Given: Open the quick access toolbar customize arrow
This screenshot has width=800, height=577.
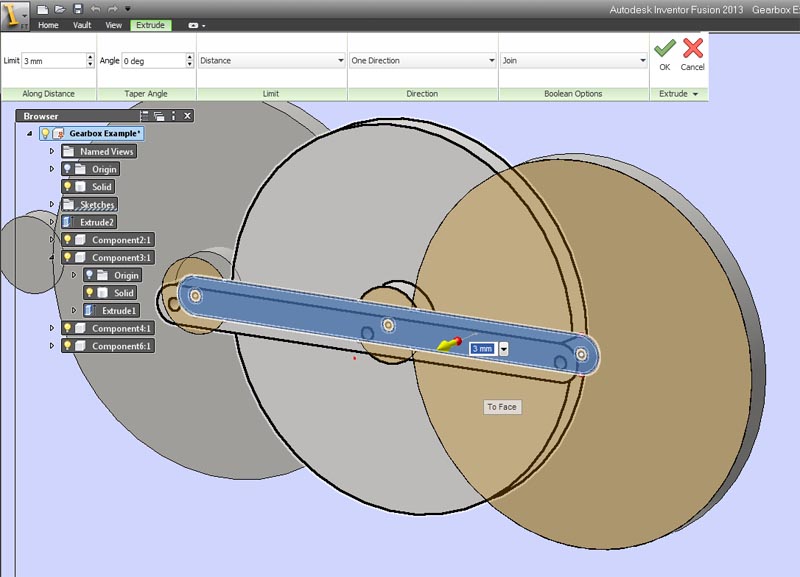Looking at the screenshot, I should pyautogui.click(x=128, y=9).
